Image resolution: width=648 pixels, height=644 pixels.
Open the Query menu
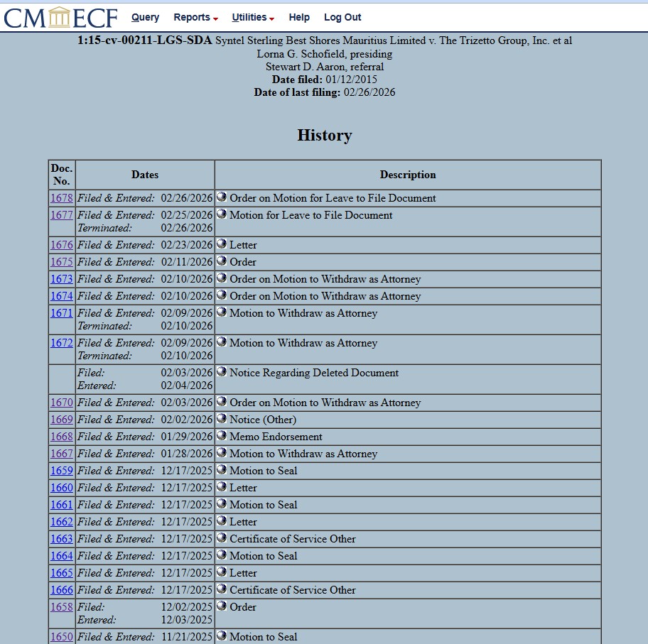pyautogui.click(x=145, y=17)
